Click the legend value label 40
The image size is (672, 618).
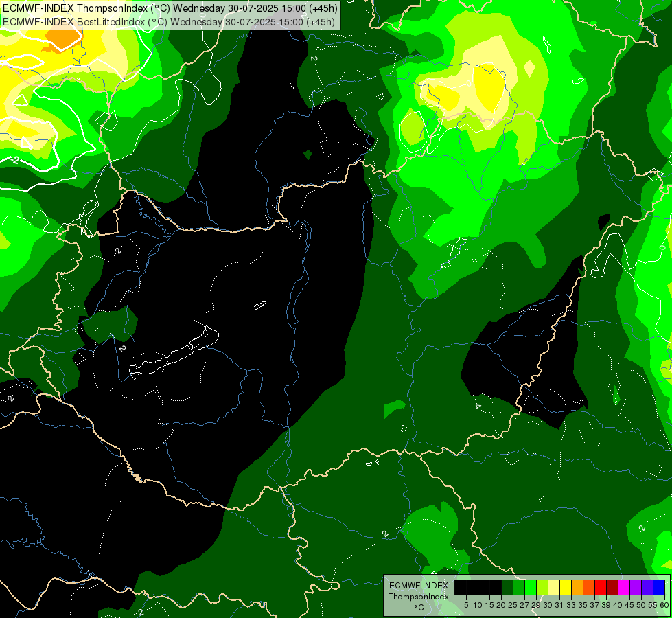pos(618,605)
